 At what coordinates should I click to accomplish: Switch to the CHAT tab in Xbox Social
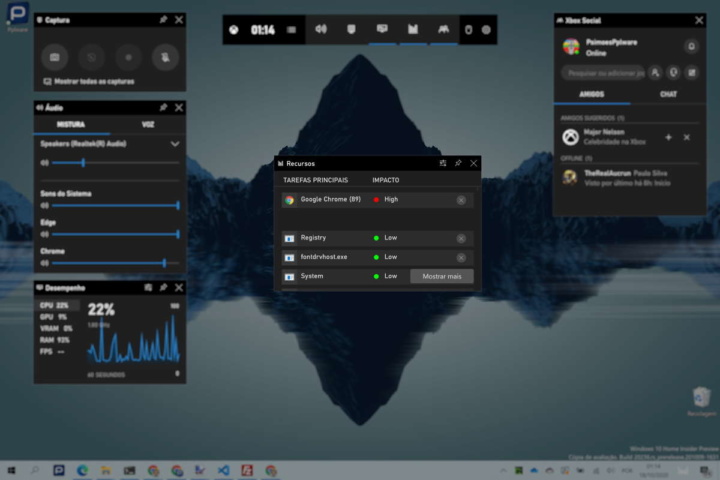coord(668,95)
